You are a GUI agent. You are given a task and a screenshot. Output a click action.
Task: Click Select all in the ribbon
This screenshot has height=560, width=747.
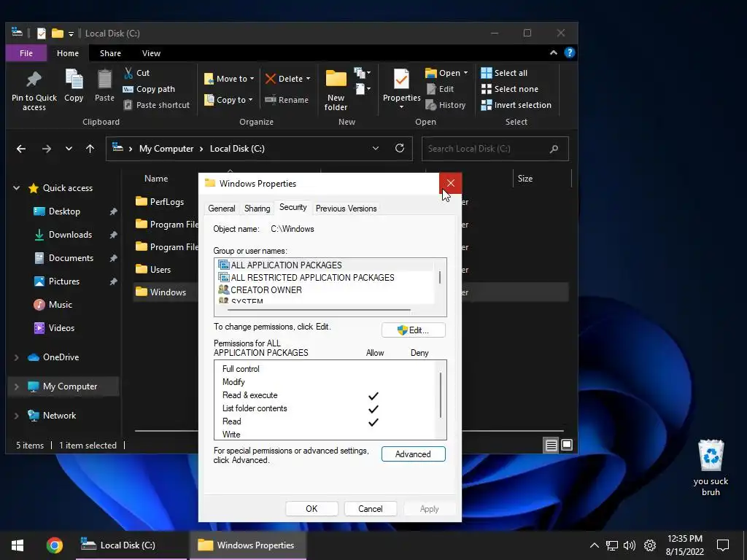(504, 73)
